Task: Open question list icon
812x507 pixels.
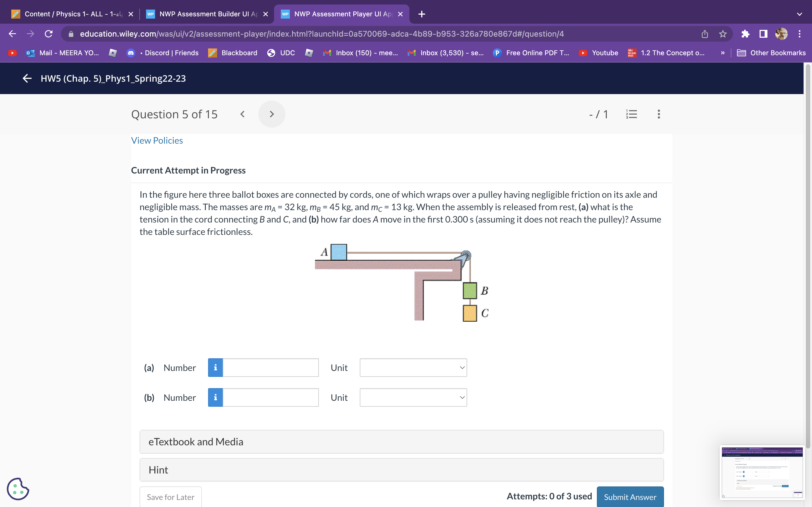Action: [x=631, y=114]
